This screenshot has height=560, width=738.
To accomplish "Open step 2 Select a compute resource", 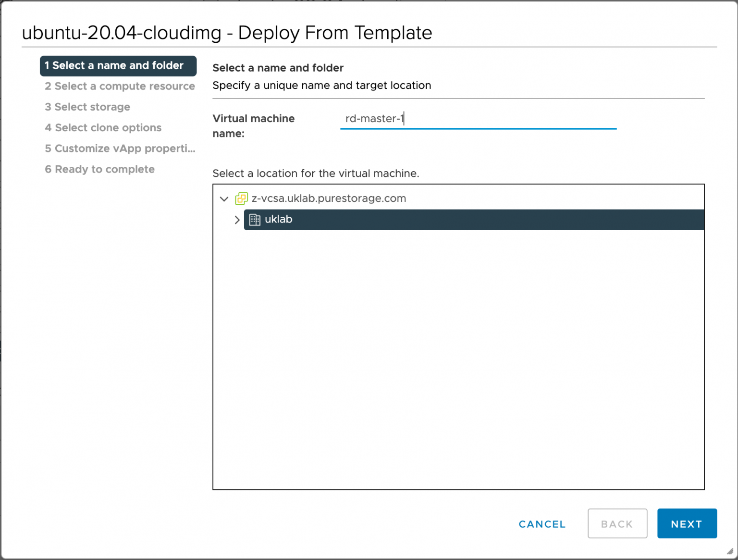I will pos(120,86).
